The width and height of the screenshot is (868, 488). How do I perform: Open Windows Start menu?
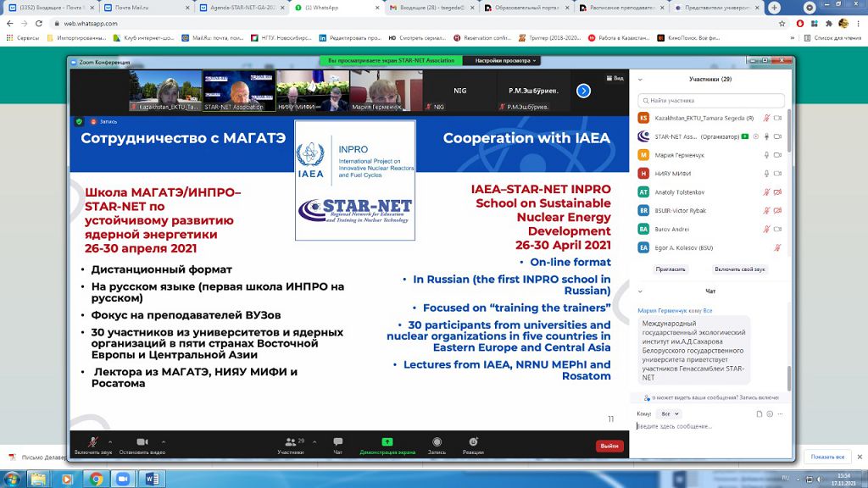[x=12, y=479]
